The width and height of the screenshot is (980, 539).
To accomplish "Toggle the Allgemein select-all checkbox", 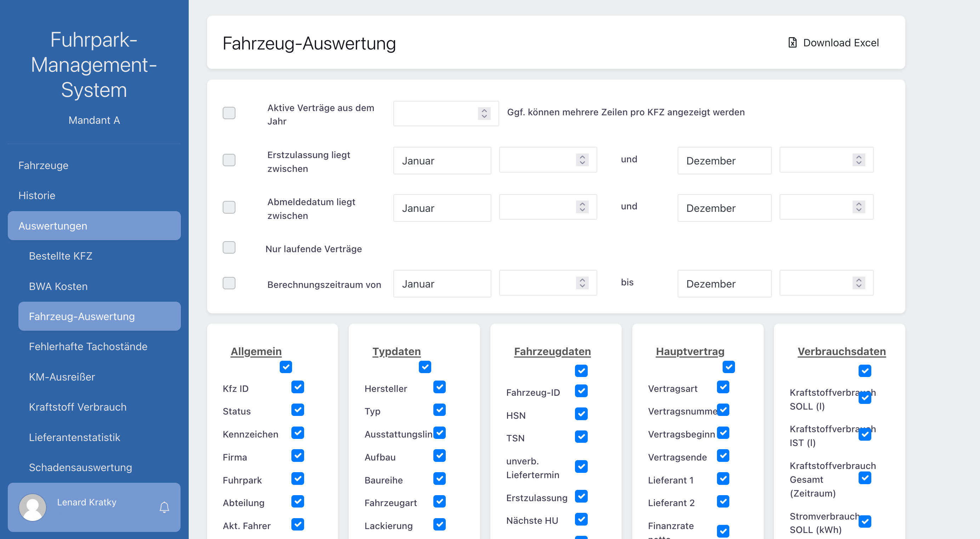I will coord(286,367).
